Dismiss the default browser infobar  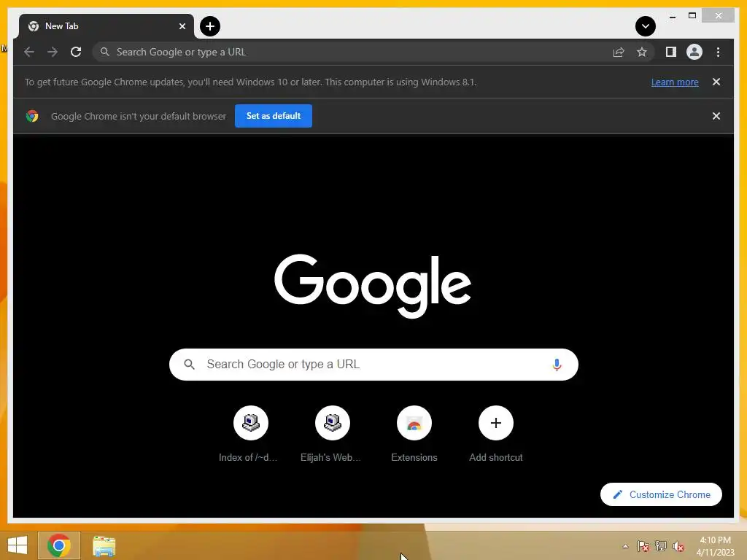click(x=716, y=116)
